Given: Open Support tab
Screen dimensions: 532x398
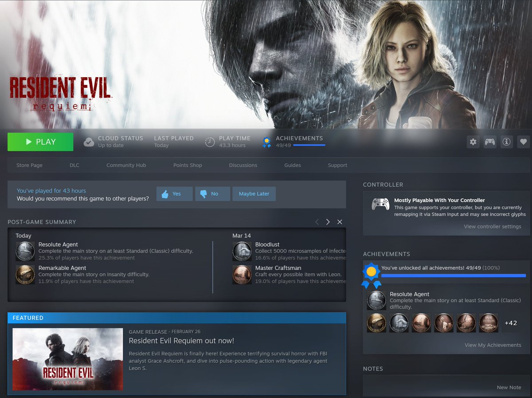Looking at the screenshot, I should (x=337, y=165).
